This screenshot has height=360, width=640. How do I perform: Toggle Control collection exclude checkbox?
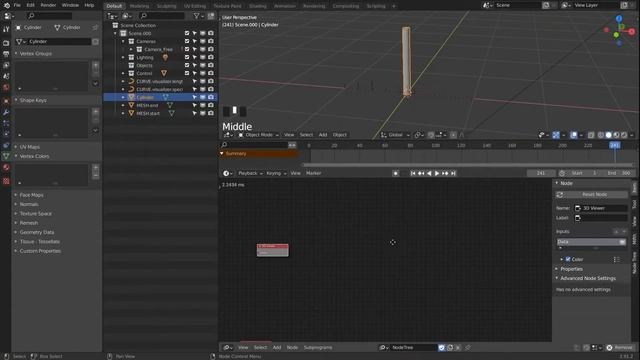[187, 73]
